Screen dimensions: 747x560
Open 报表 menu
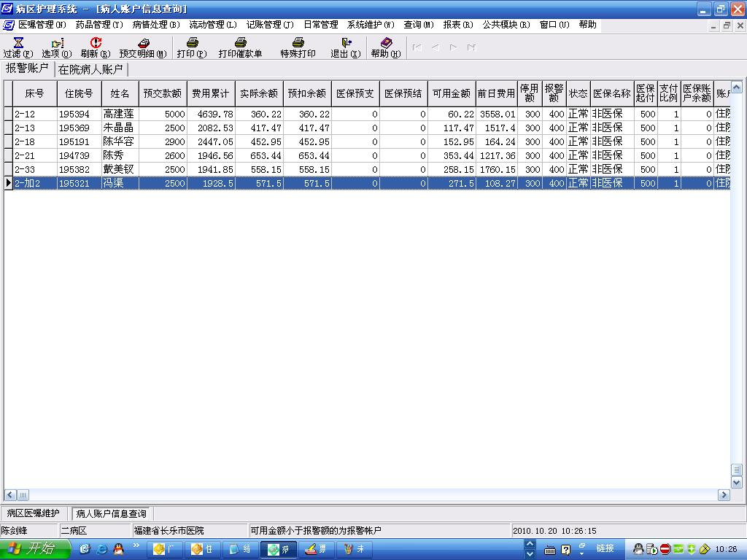tap(458, 25)
